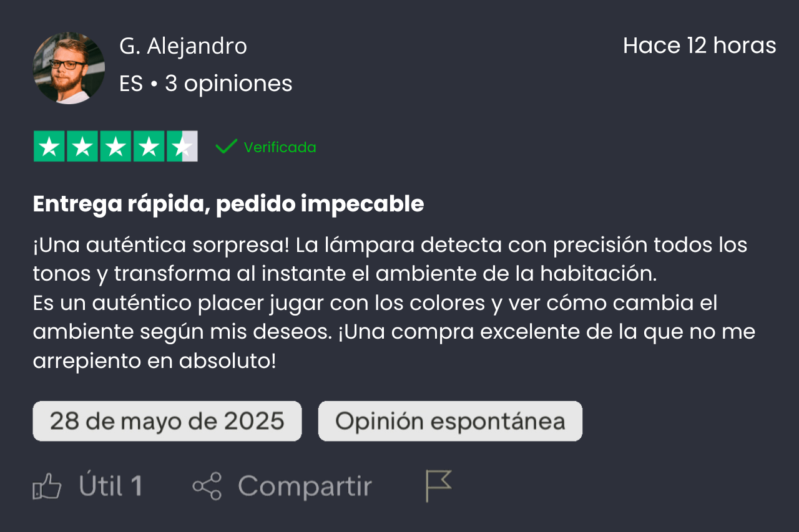Open the G. Alejandro reviewer name
Viewport: 799px width, 532px height.
coord(183,46)
